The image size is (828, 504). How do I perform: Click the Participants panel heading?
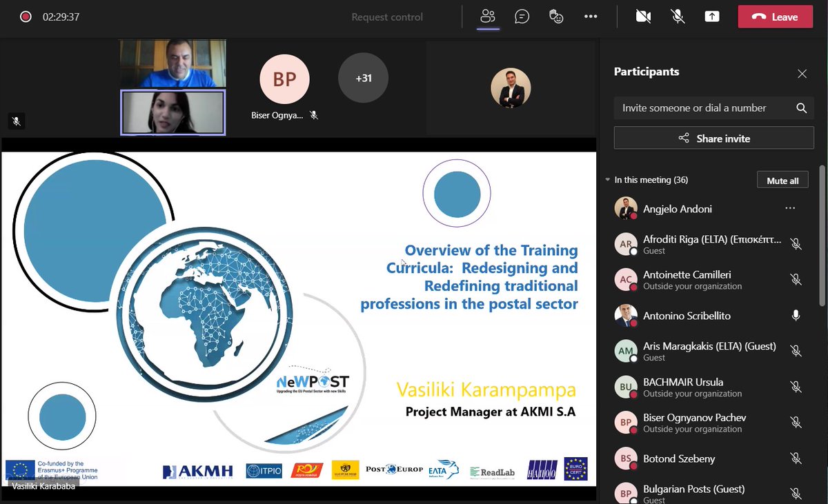point(647,72)
